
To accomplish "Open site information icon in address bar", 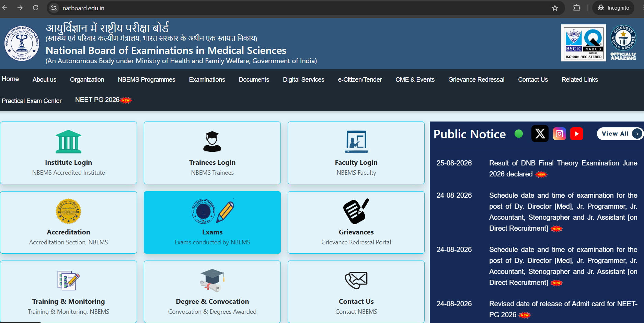I will [x=54, y=8].
